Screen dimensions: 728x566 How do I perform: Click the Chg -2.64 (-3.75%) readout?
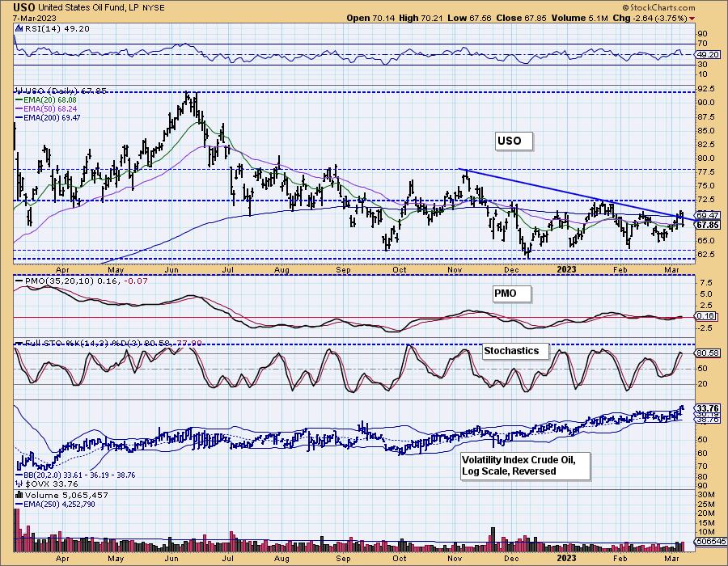pyautogui.click(x=650, y=18)
